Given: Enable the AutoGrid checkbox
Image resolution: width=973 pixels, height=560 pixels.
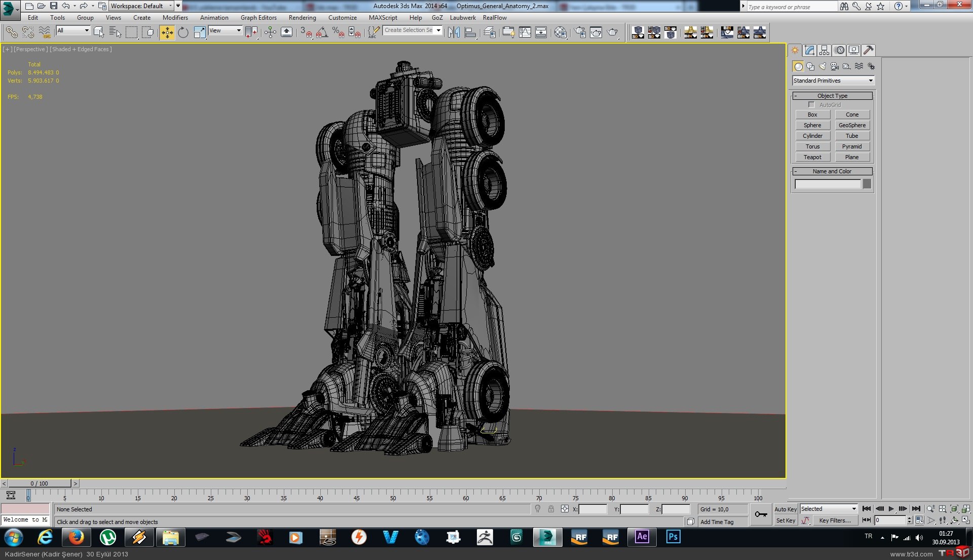Looking at the screenshot, I should 811,105.
